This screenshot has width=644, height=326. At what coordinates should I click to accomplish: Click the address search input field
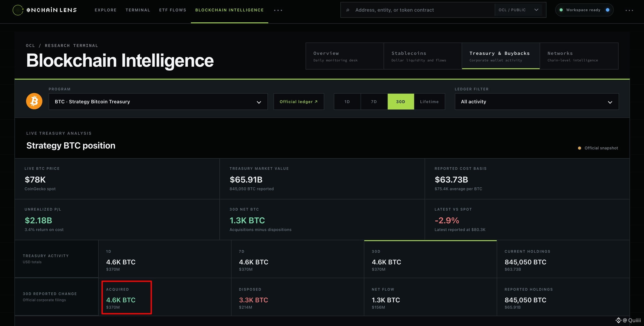coord(418,10)
